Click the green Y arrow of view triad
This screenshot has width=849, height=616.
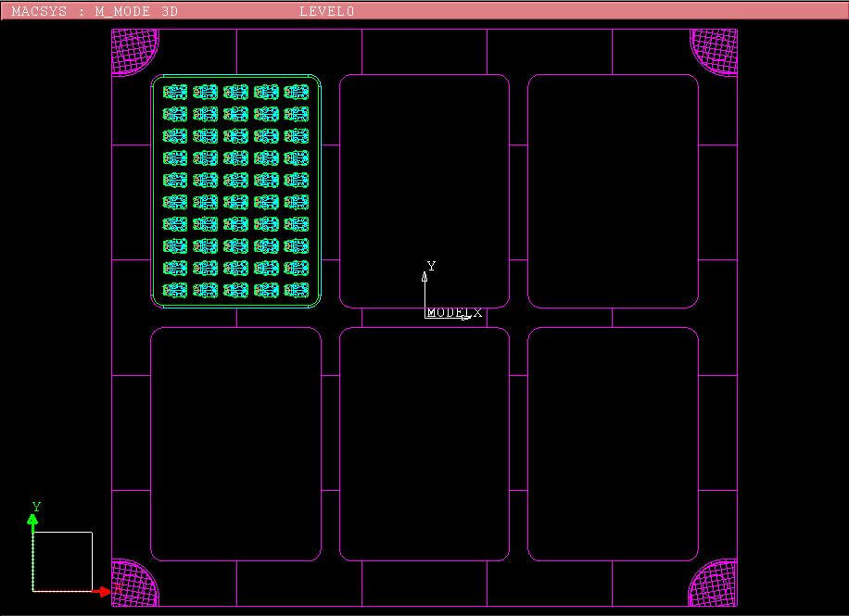(x=32, y=522)
